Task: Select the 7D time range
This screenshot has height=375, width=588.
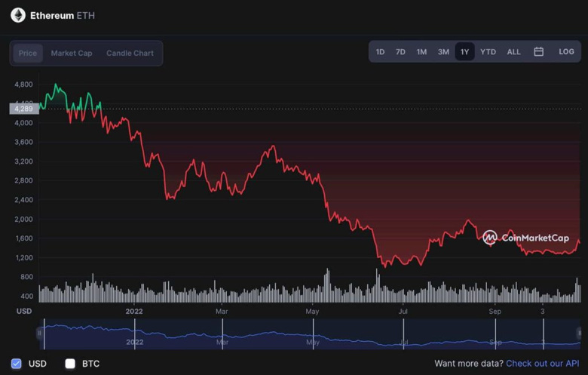Action: [400, 52]
